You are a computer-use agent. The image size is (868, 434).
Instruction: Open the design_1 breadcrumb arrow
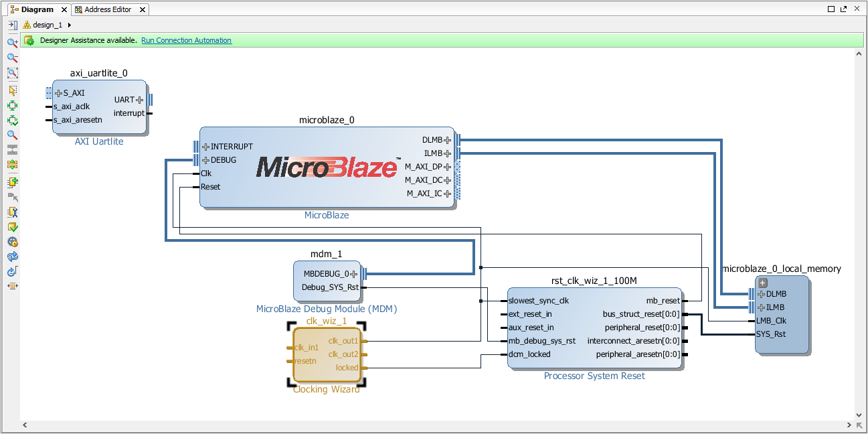pyautogui.click(x=70, y=25)
